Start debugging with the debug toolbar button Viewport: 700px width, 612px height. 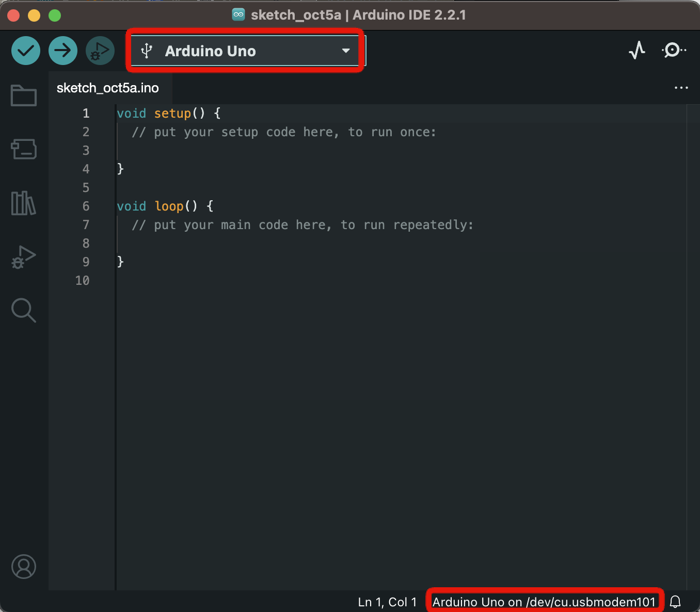pos(100,51)
